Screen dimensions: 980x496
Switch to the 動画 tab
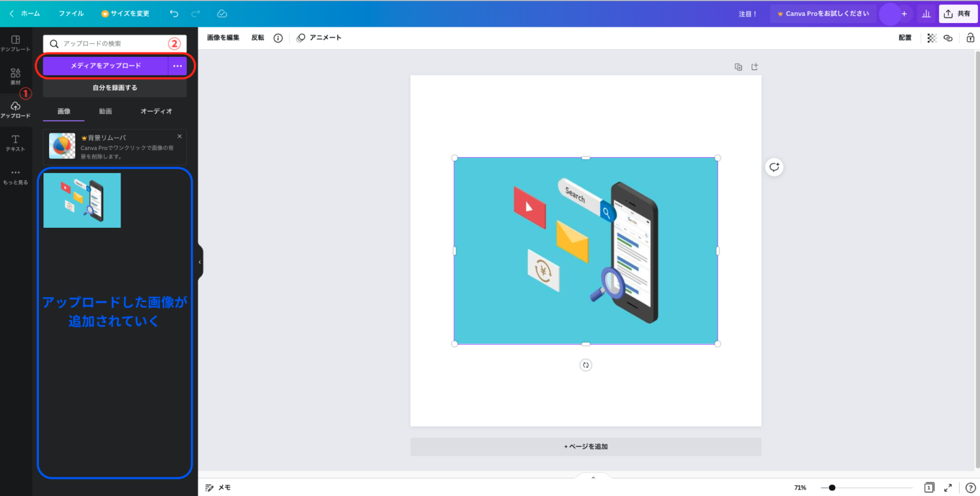(105, 110)
